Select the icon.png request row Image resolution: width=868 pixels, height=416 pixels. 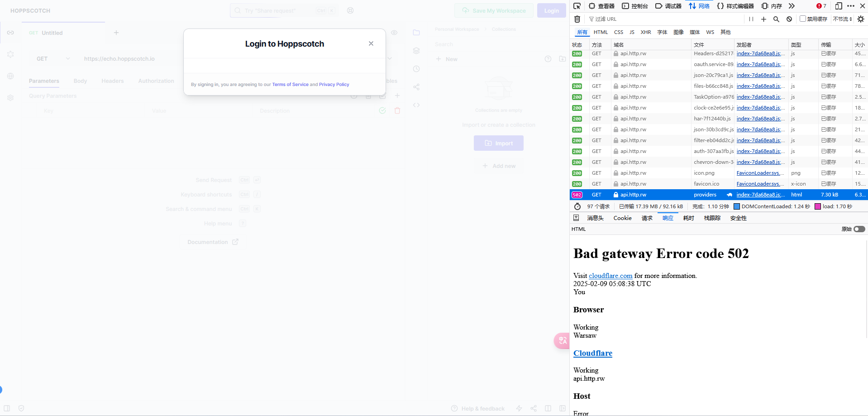pyautogui.click(x=719, y=173)
